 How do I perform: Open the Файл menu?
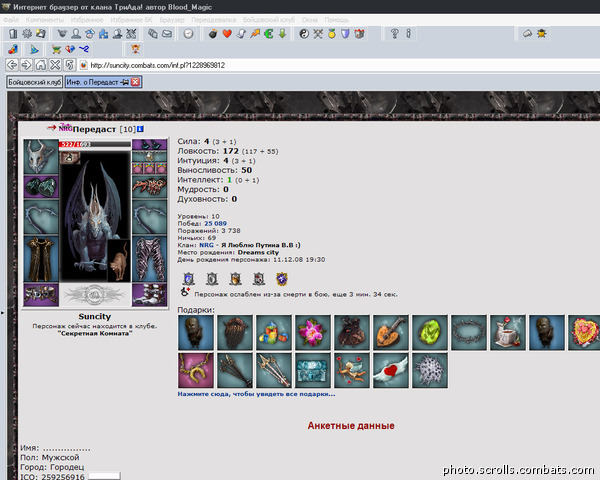(x=11, y=20)
